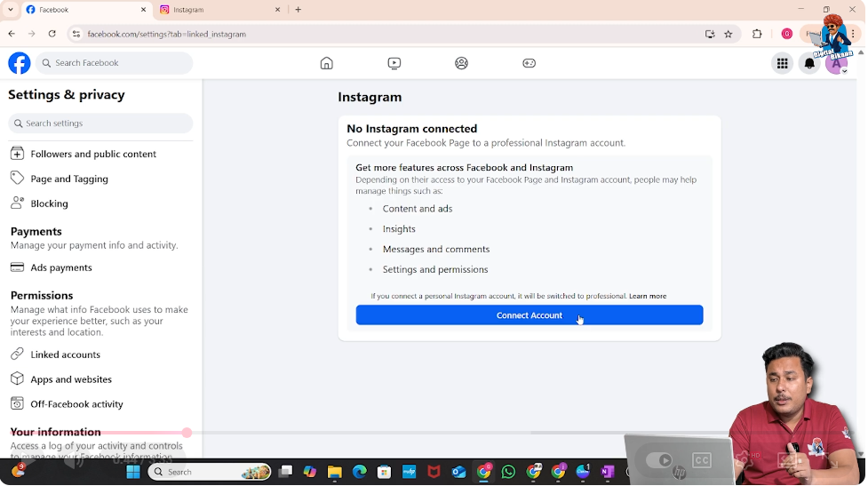The width and height of the screenshot is (868, 486).
Task: Open account dropdown on the A avatar
Action: point(836,64)
